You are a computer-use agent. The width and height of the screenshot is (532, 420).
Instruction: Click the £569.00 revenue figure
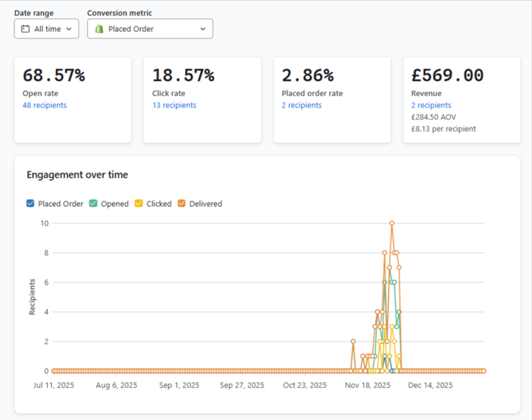(x=447, y=75)
